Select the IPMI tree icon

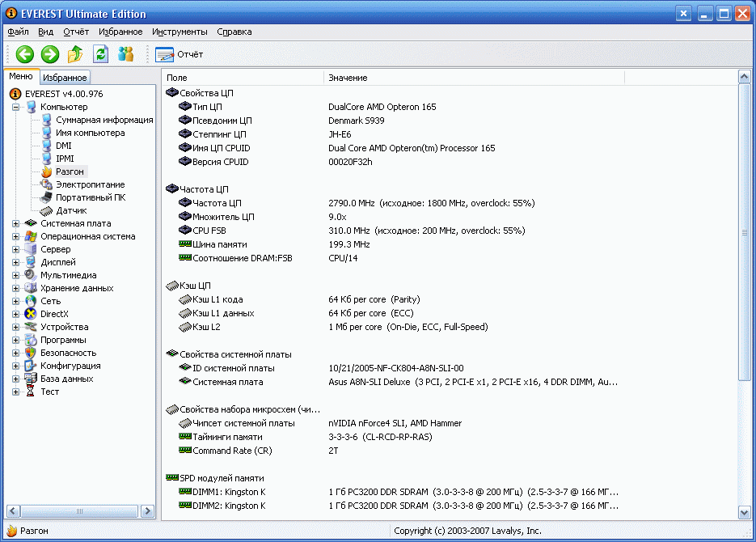[x=46, y=159]
